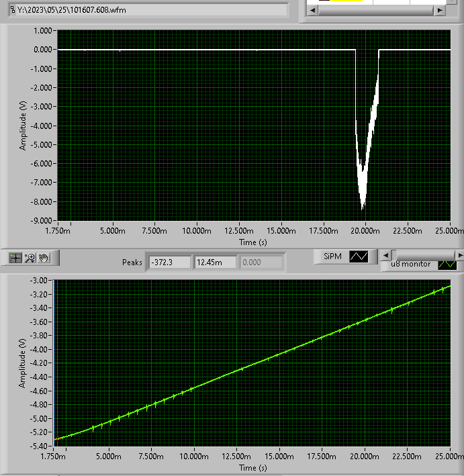Click the legend scrollbar right arrow
Screen dimensions: 464x476
click(460, 256)
